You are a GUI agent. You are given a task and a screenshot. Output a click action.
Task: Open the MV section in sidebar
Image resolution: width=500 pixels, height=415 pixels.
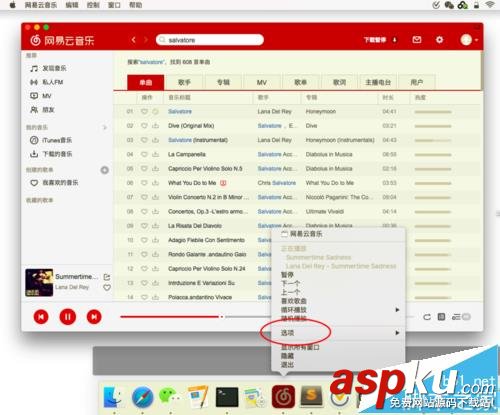pos(41,96)
